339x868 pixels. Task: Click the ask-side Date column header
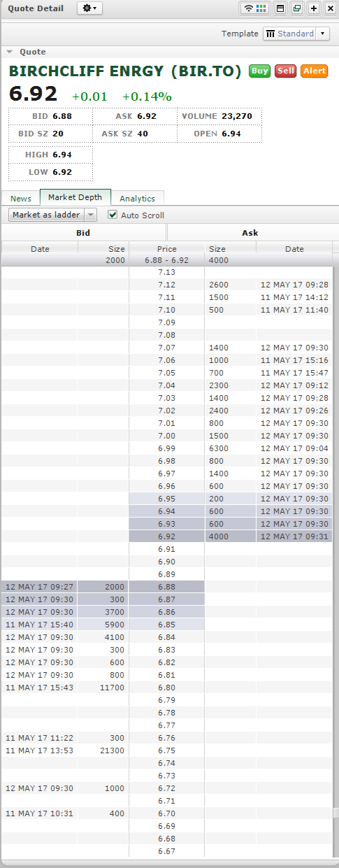pyautogui.click(x=294, y=248)
